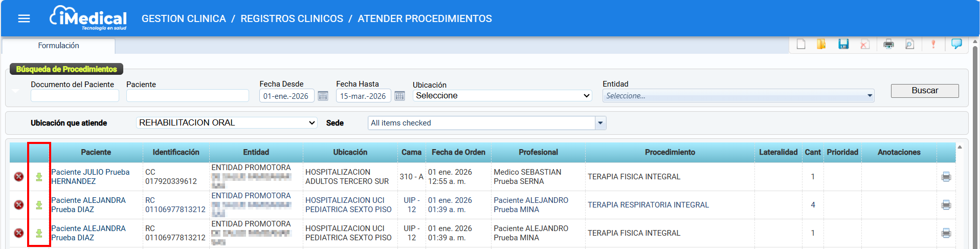
Task: Open the Fecha Desde calendar picker
Action: (x=323, y=96)
